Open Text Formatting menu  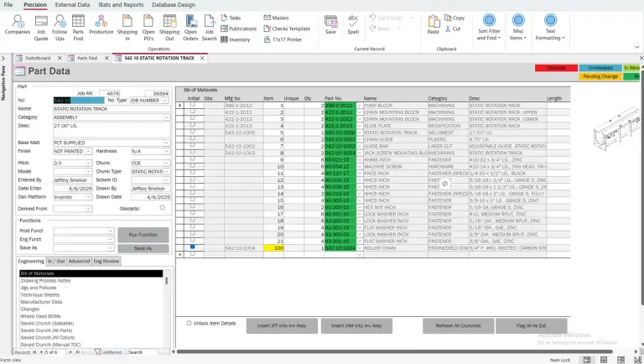pos(550,28)
